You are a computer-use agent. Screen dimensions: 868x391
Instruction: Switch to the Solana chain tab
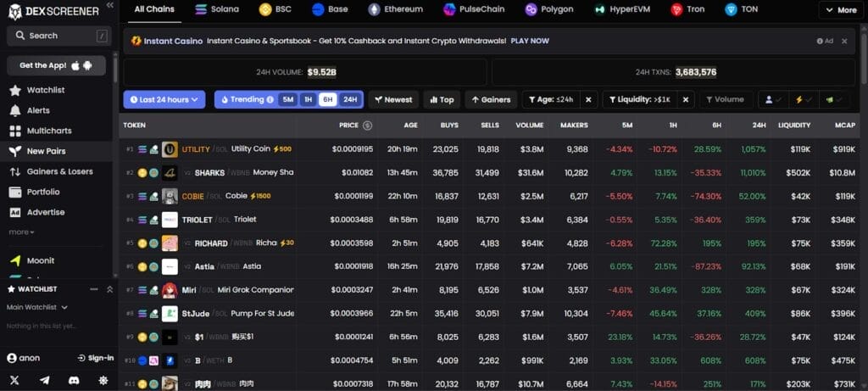tap(219, 9)
